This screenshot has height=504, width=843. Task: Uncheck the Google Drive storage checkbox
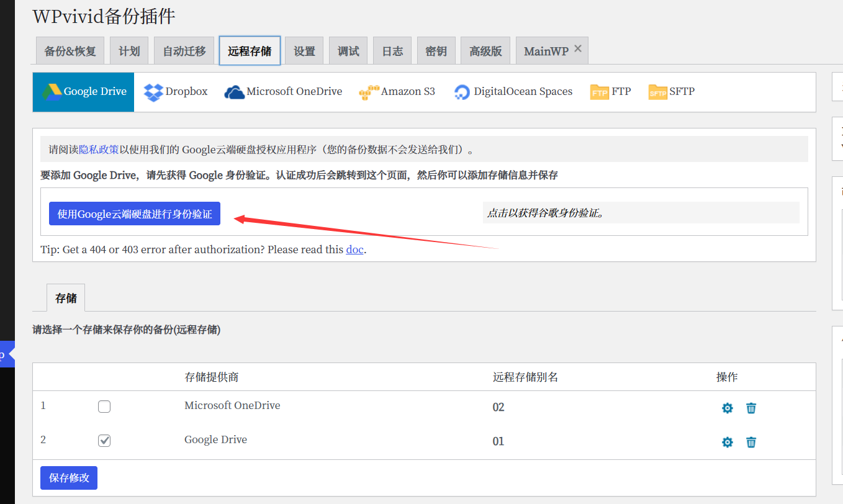tap(104, 441)
